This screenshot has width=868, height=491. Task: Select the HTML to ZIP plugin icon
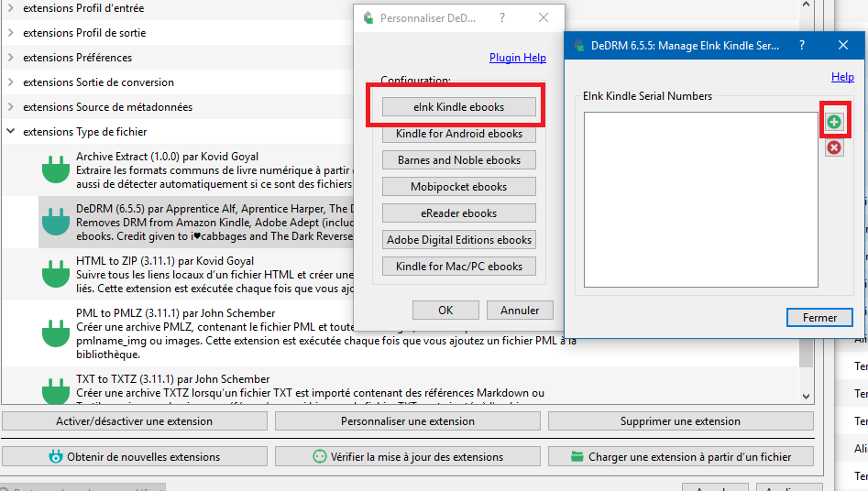[x=56, y=274]
